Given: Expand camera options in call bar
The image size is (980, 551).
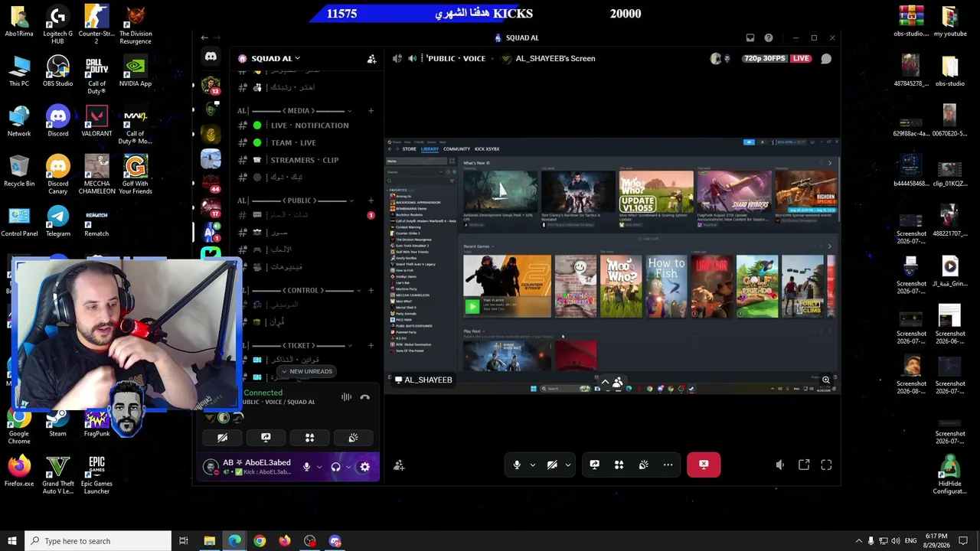Looking at the screenshot, I should [568, 465].
